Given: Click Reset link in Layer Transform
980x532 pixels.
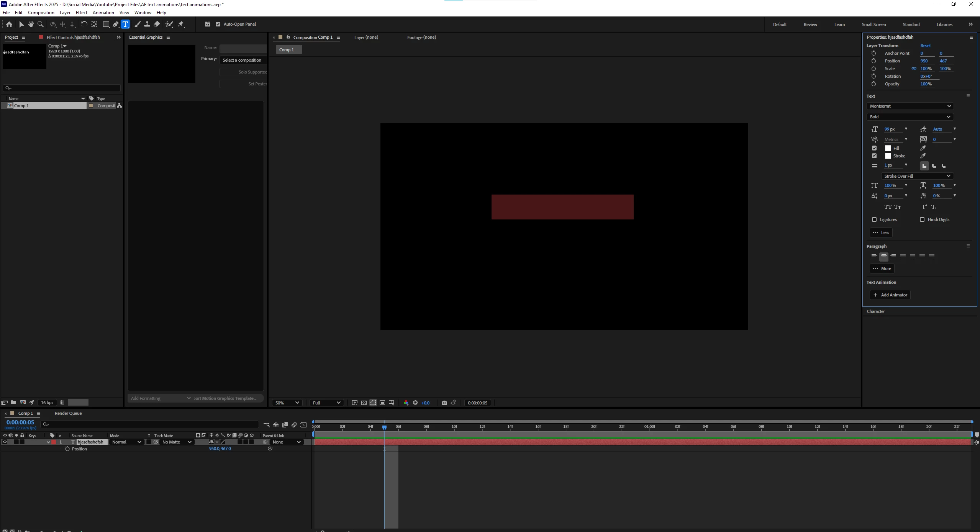Looking at the screenshot, I should [x=925, y=46].
